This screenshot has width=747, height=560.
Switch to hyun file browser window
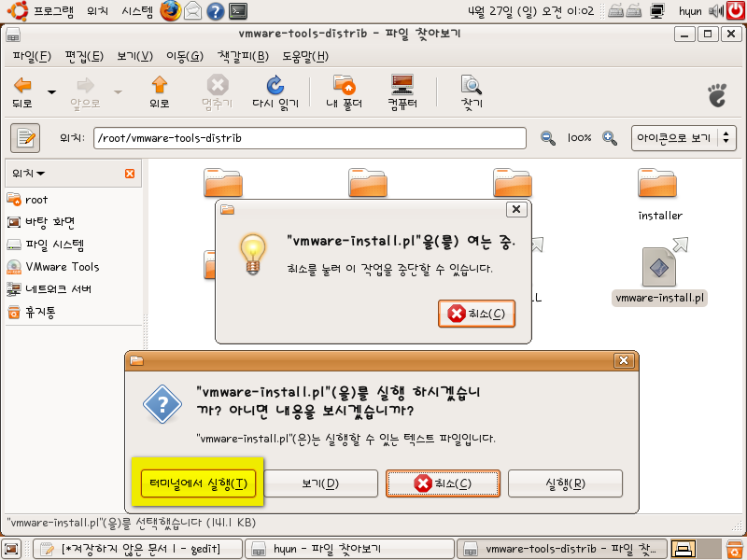349,549
